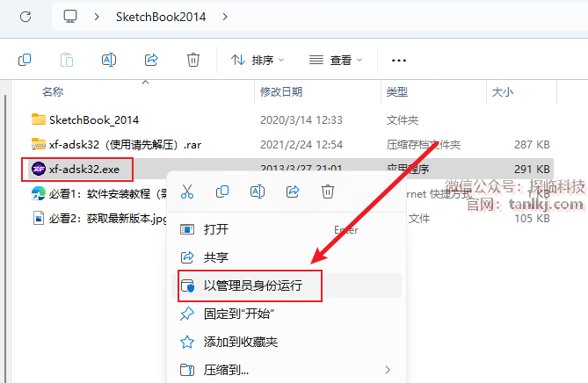Click the context menu Cut scissors icon
Image resolution: width=588 pixels, height=383 pixels.
click(187, 191)
